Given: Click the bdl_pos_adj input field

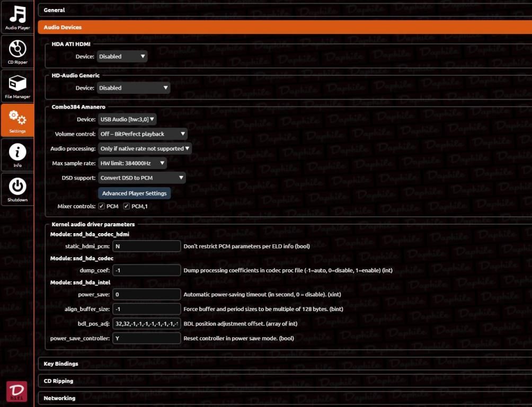Looking at the screenshot, I should pyautogui.click(x=147, y=323).
